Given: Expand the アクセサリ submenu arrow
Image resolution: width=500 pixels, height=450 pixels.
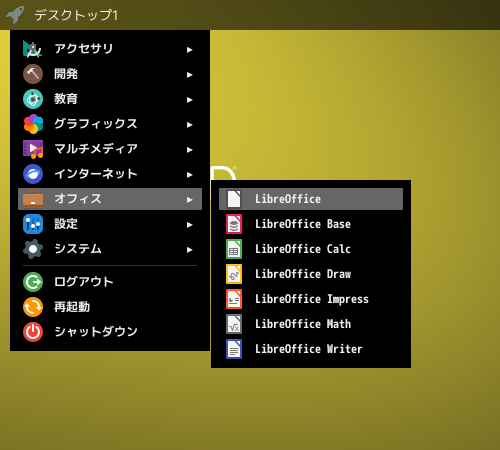Looking at the screenshot, I should (189, 50).
